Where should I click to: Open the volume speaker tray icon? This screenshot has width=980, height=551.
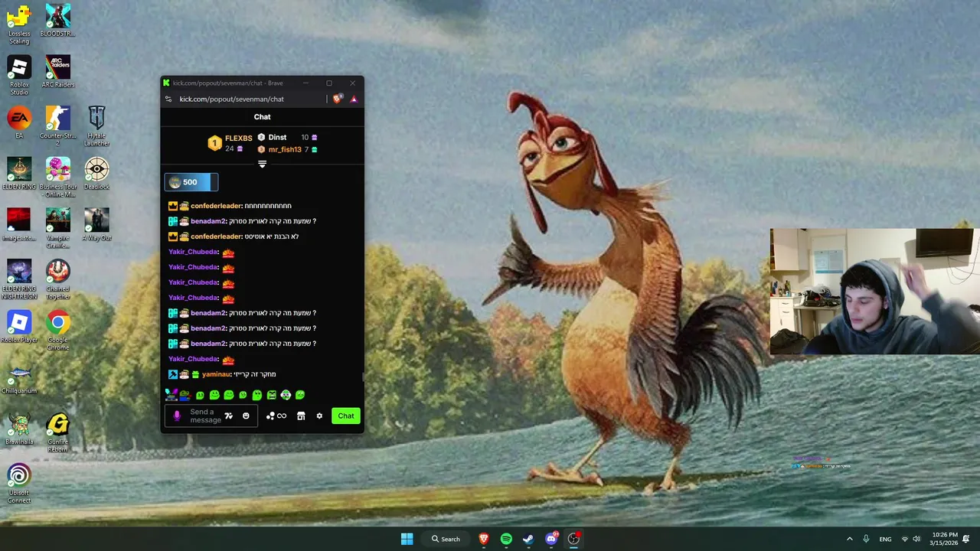pyautogui.click(x=916, y=539)
